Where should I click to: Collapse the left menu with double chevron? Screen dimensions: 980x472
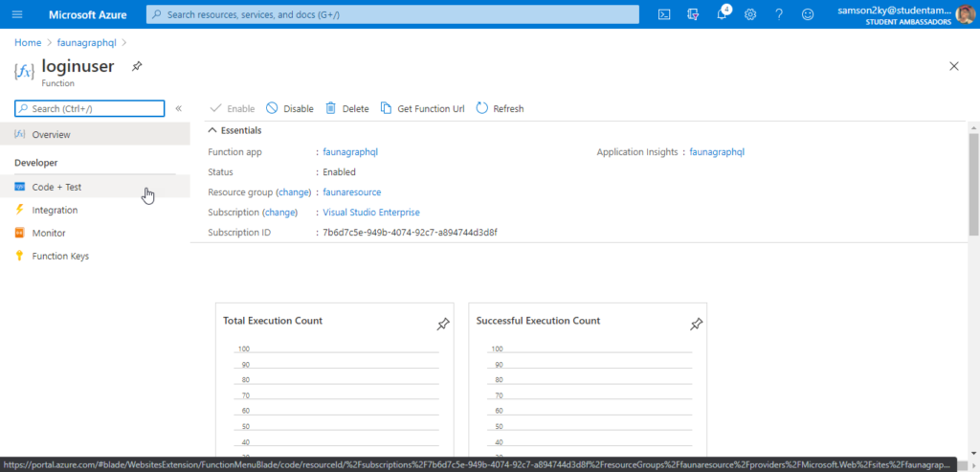point(178,109)
